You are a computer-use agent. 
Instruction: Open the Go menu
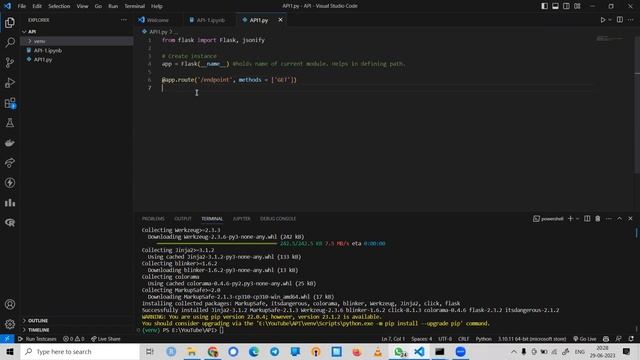[x=98, y=6]
